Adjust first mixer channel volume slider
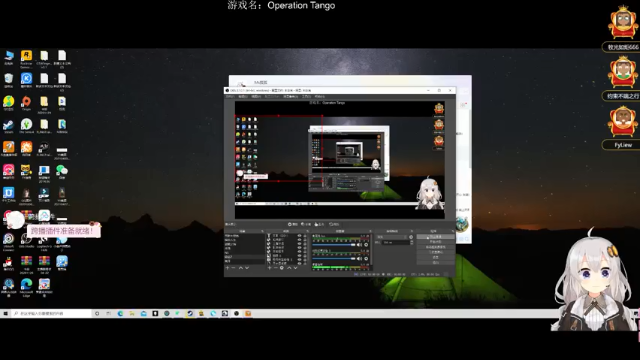 coord(333,244)
